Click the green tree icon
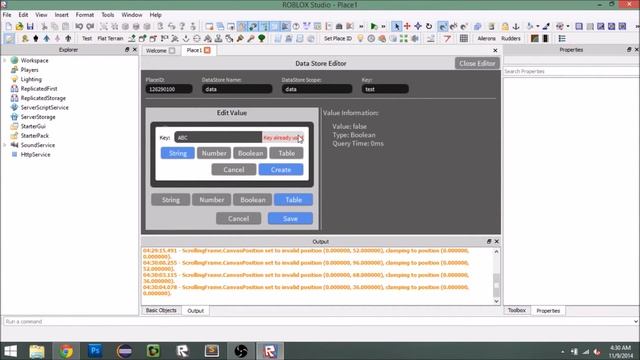Image resolution: width=640 pixels, height=360 pixels. (x=262, y=38)
